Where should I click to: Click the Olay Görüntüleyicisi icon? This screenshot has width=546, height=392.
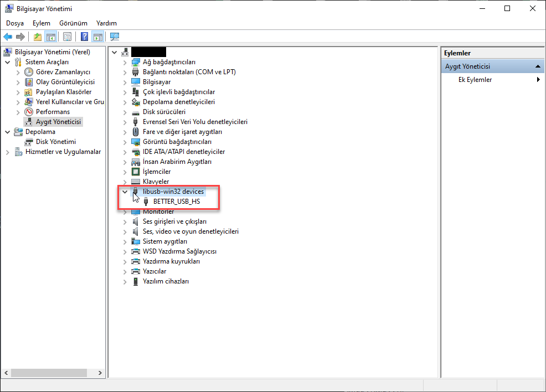(29, 82)
